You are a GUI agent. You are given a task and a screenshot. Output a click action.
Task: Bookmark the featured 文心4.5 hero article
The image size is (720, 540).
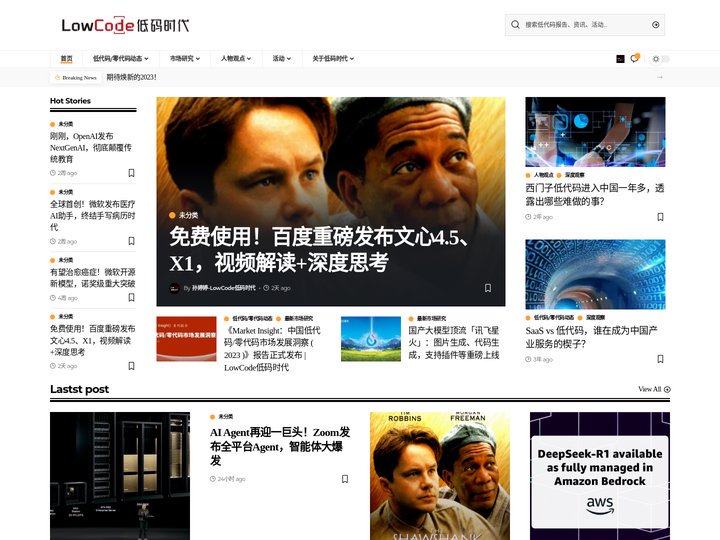pos(488,288)
